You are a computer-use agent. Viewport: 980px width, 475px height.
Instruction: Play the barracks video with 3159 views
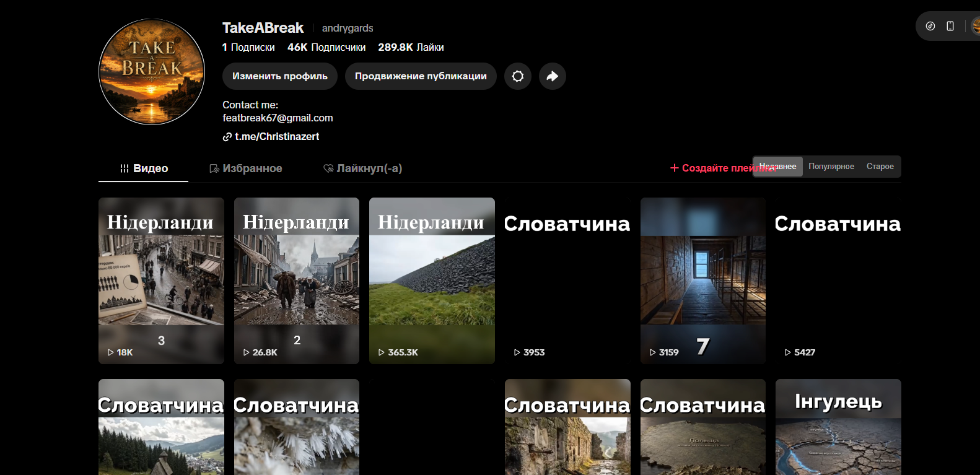(703, 281)
